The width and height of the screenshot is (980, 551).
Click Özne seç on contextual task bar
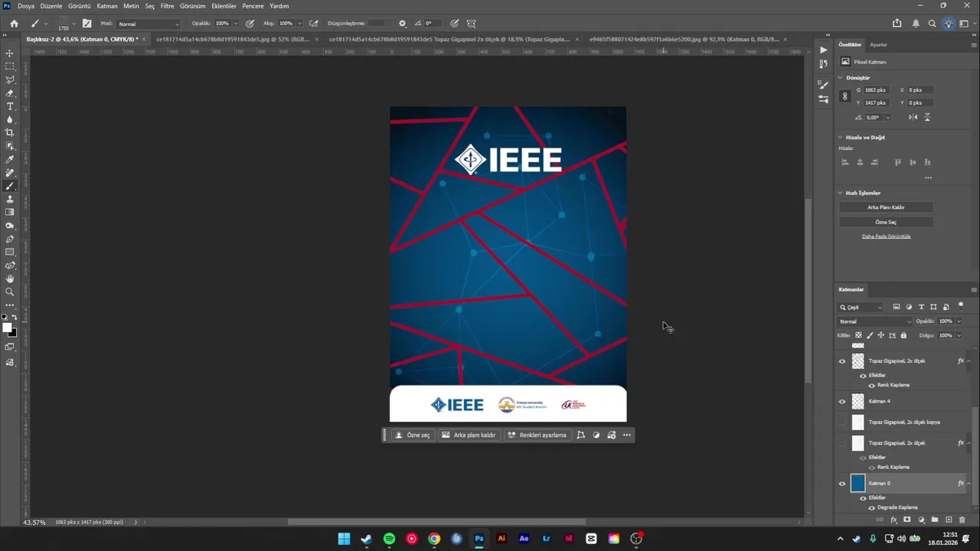[412, 435]
